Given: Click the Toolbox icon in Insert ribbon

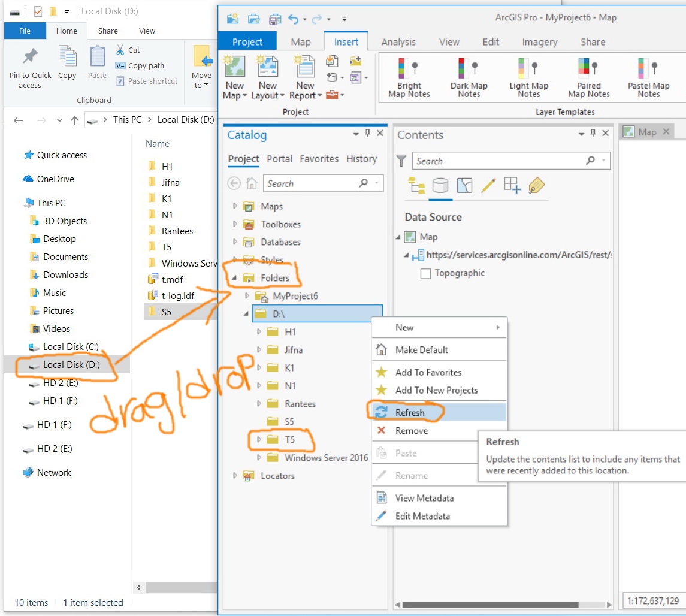Looking at the screenshot, I should pos(332,95).
